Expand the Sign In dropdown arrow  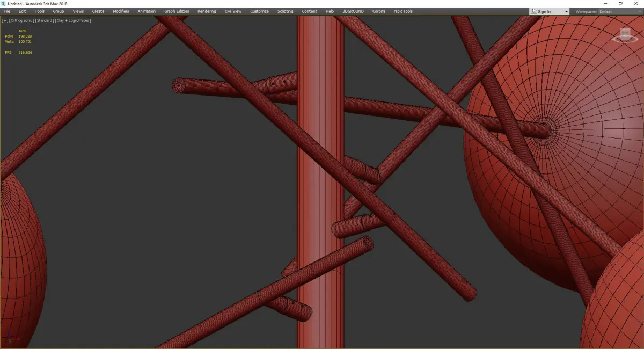566,12
